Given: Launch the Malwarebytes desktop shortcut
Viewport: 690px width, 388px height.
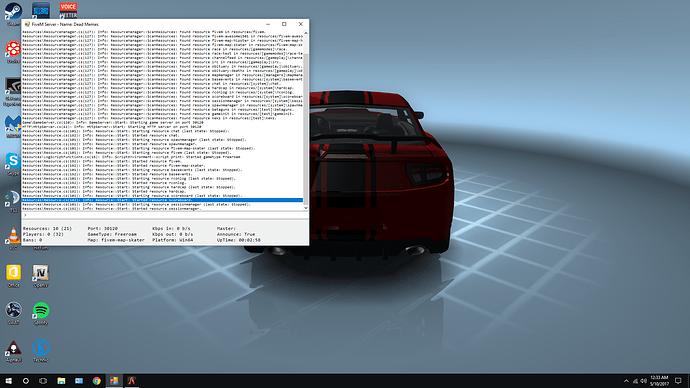Looking at the screenshot, I should pyautogui.click(x=13, y=124).
